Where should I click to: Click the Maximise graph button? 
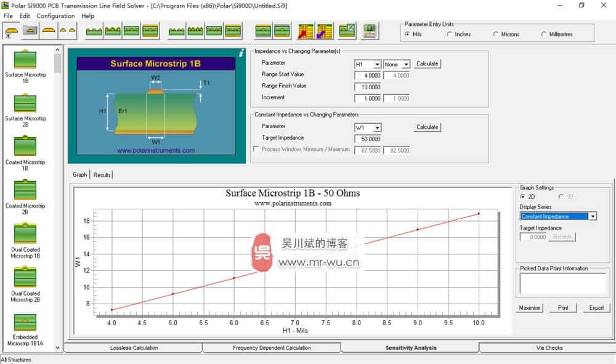(x=529, y=308)
